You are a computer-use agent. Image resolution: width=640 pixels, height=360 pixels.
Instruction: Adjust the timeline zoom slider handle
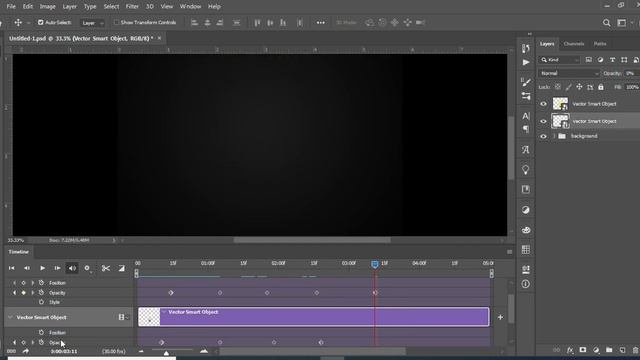[x=166, y=353]
